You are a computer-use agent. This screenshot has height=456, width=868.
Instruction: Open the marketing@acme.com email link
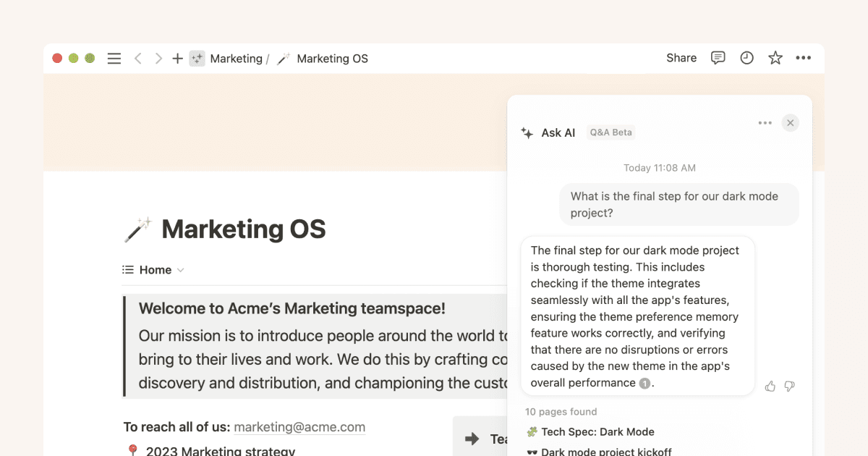pos(299,427)
